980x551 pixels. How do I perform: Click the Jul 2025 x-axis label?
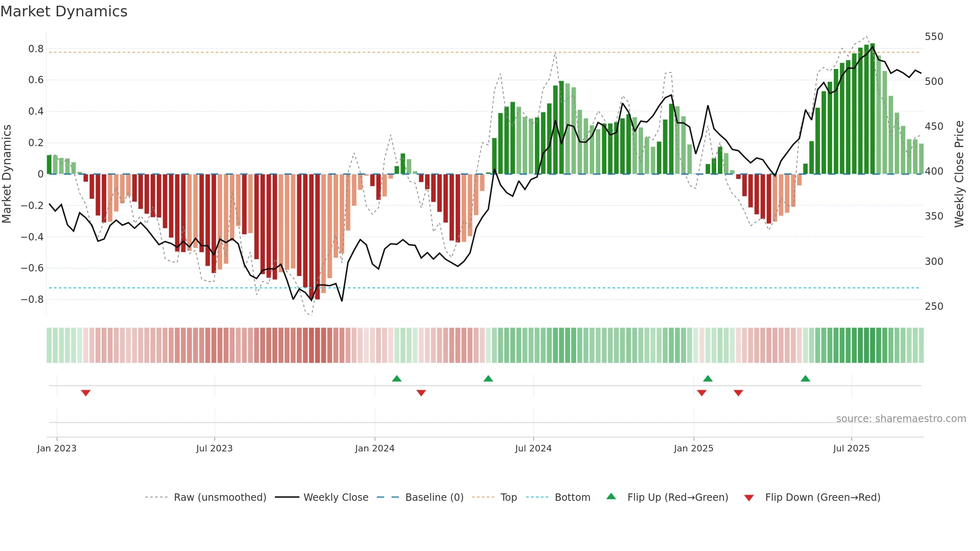(851, 449)
